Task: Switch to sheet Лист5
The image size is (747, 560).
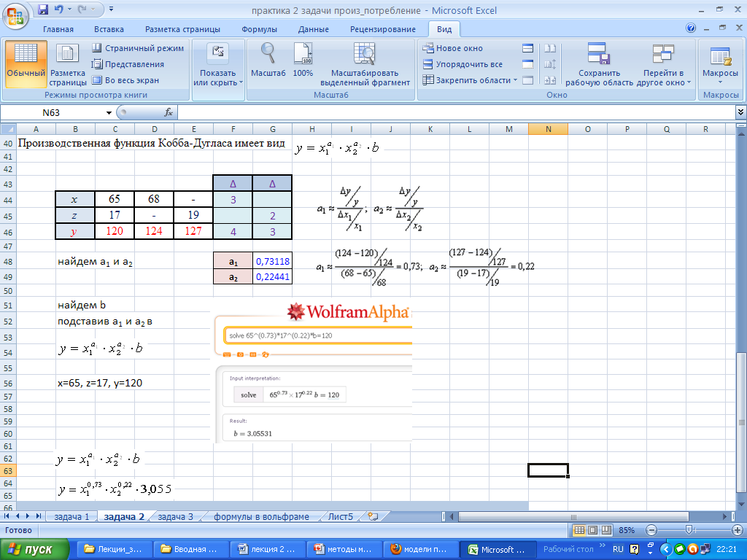Action: point(340,517)
